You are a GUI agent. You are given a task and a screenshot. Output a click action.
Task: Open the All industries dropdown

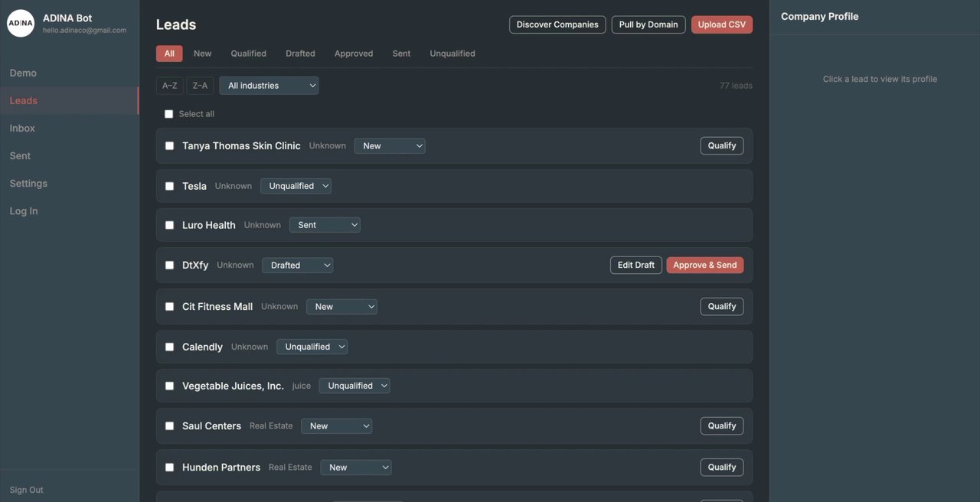pyautogui.click(x=269, y=86)
